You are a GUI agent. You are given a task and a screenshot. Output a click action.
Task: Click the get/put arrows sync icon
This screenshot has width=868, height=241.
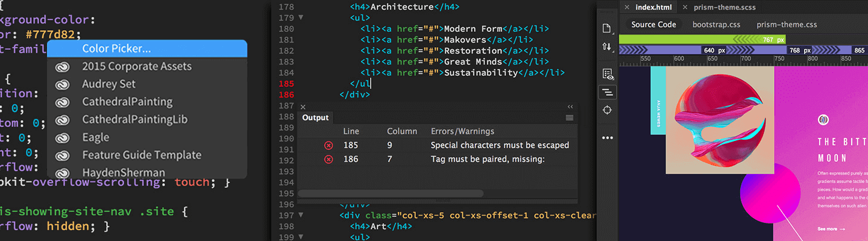tap(607, 46)
